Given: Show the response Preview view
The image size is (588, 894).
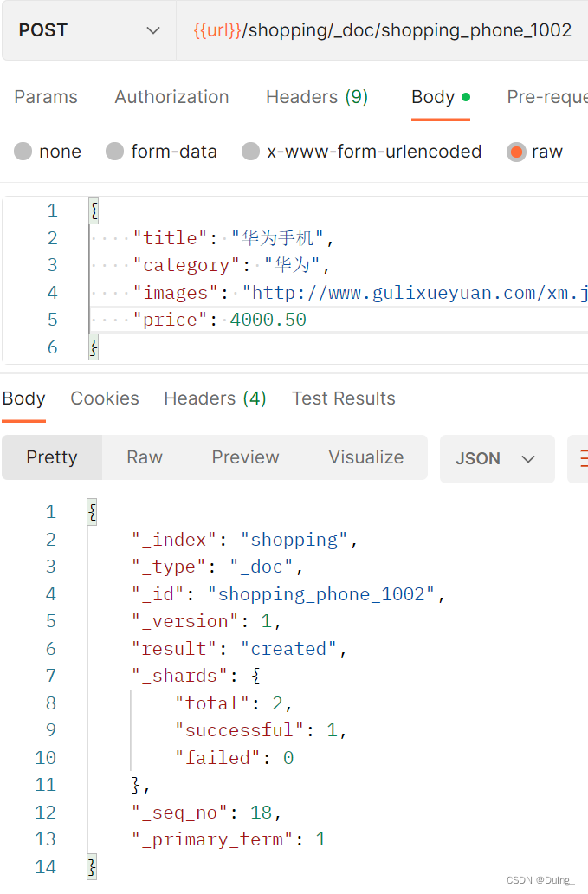Looking at the screenshot, I should click(x=246, y=457).
